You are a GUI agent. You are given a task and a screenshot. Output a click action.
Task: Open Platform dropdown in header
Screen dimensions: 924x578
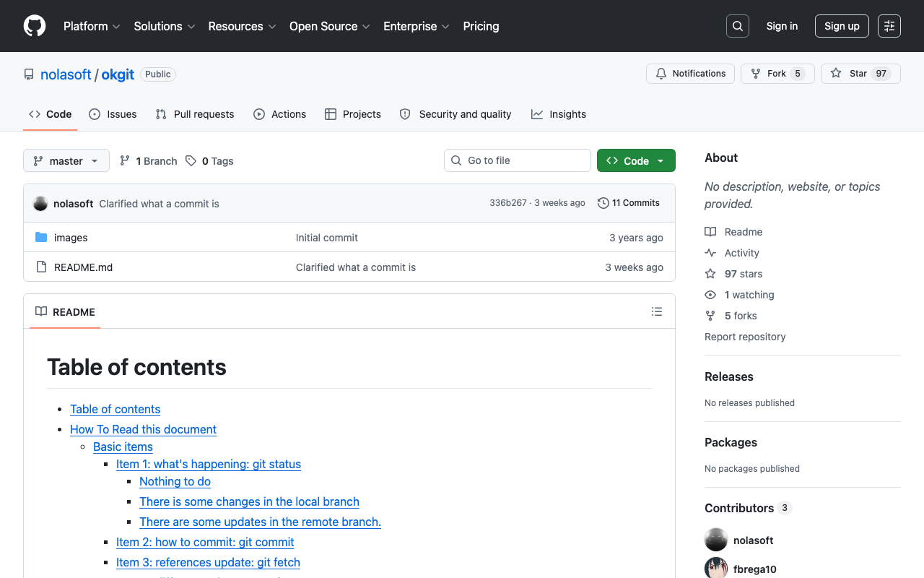pyautogui.click(x=92, y=26)
